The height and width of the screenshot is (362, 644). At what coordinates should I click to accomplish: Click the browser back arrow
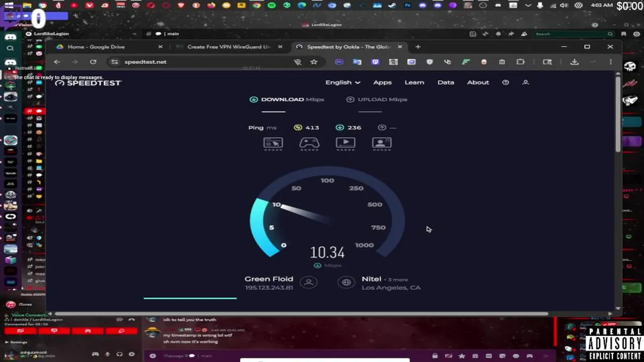point(57,62)
